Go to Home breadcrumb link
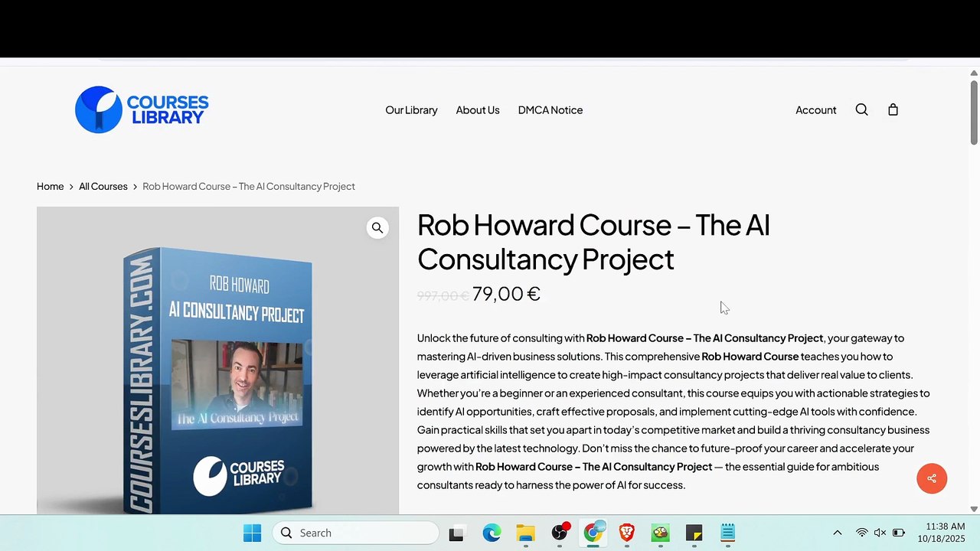Viewport: 980px width, 551px height. point(51,186)
